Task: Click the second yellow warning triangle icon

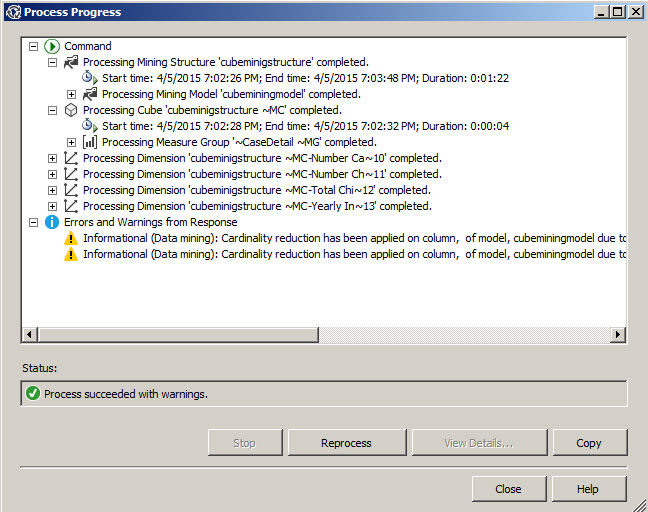Action: [x=71, y=254]
